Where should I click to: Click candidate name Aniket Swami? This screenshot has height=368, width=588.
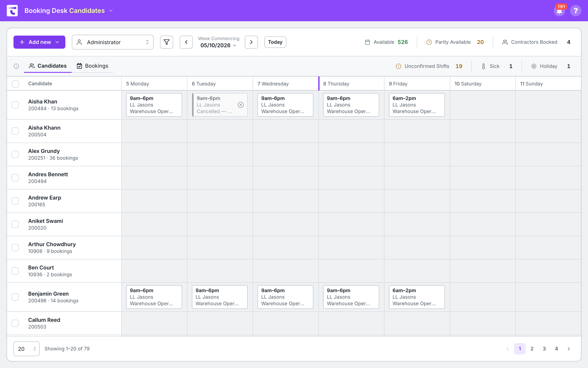pyautogui.click(x=46, y=221)
